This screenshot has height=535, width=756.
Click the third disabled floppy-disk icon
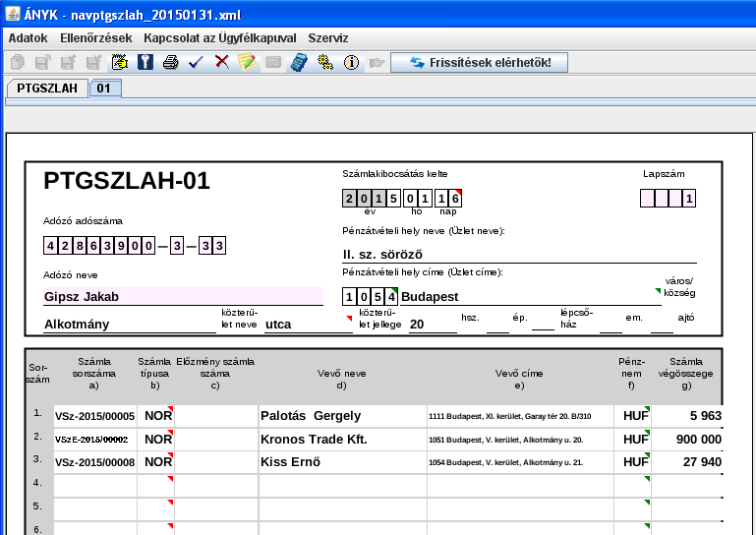tap(93, 63)
